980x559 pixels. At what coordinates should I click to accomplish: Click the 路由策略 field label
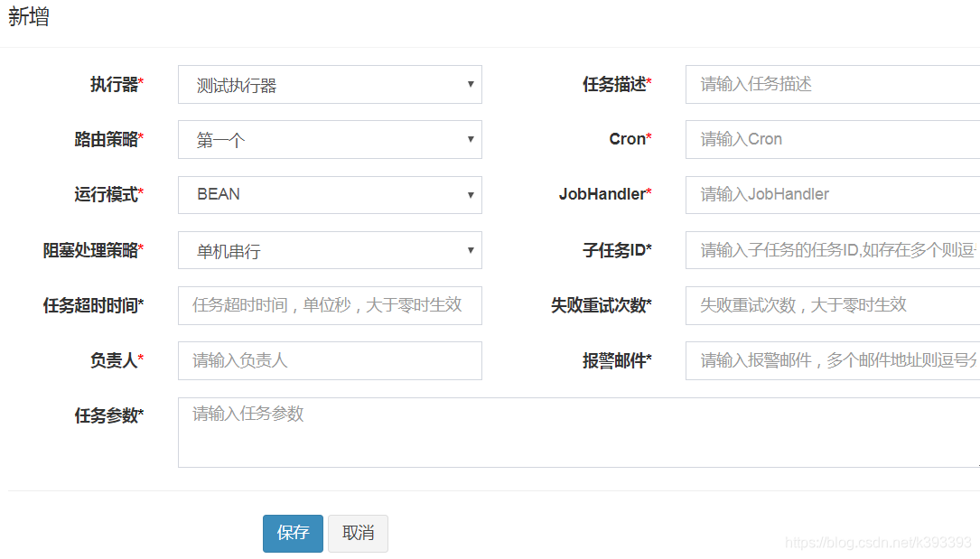coord(108,139)
